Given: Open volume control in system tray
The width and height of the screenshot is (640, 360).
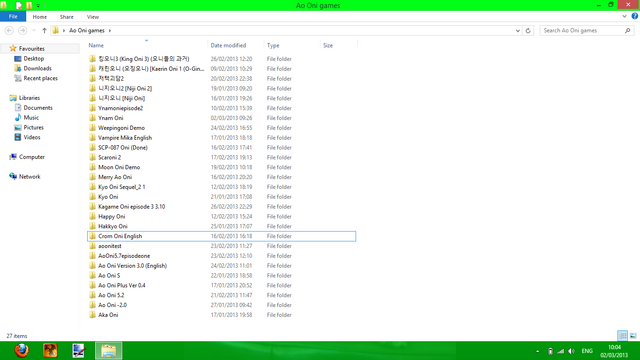Looking at the screenshot, I should (571, 351).
